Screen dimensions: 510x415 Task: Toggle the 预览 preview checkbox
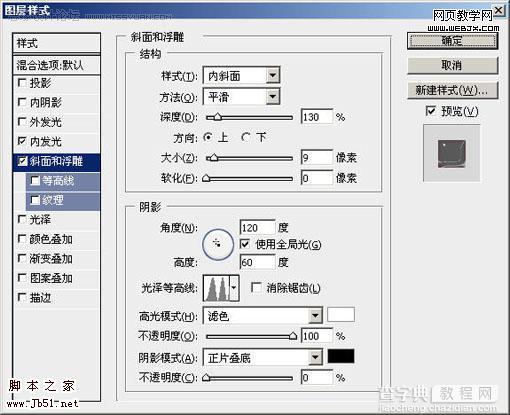tap(431, 111)
